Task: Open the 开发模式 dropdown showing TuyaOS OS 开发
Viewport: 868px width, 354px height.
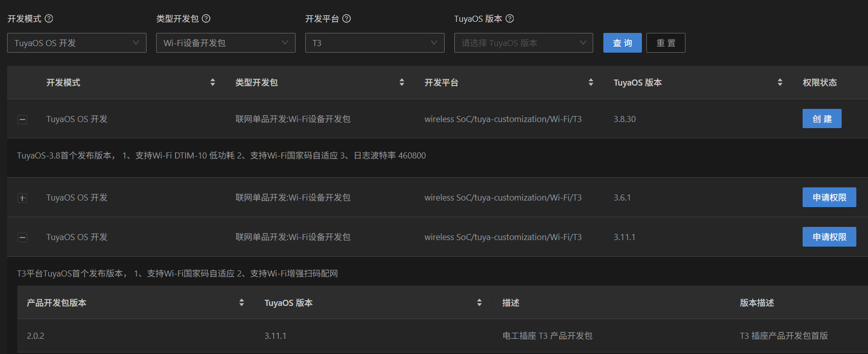Action: [77, 43]
